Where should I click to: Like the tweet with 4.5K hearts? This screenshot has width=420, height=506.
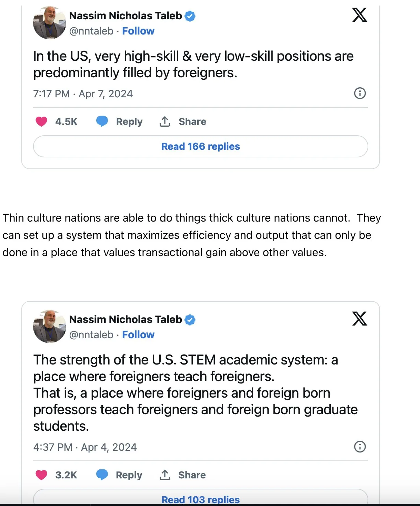pyautogui.click(x=41, y=121)
